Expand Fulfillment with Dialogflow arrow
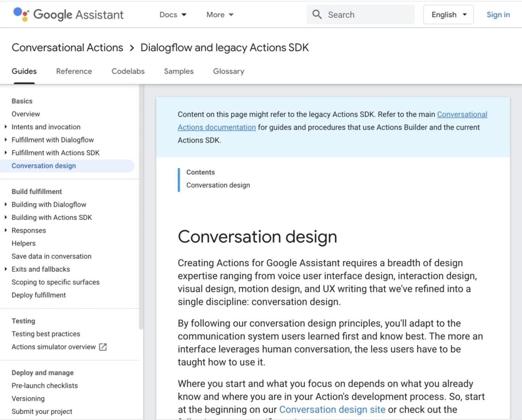 tap(5, 140)
